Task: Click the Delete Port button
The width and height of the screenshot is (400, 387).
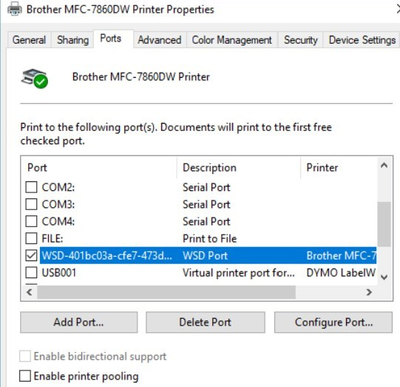Action: tap(205, 322)
